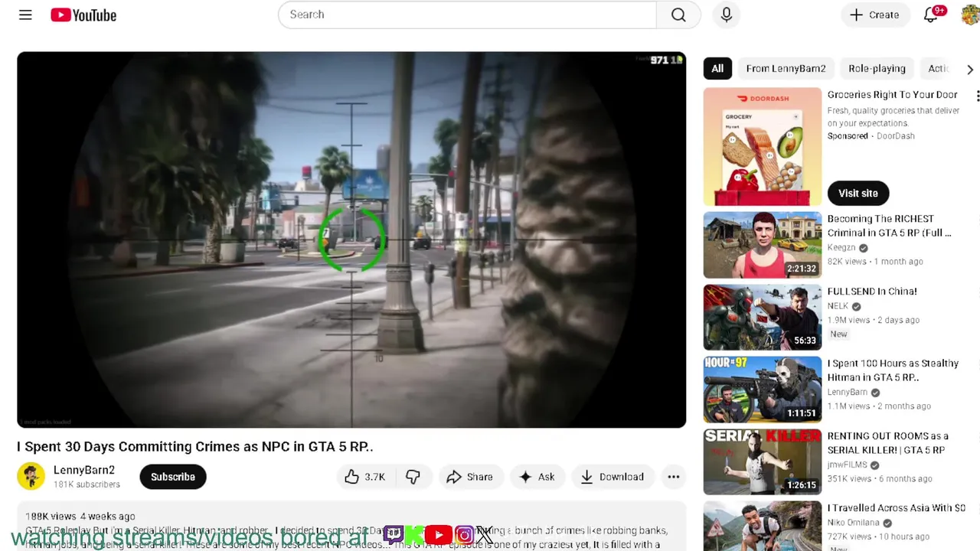
Task: Select the All filter chip
Action: coord(717,69)
